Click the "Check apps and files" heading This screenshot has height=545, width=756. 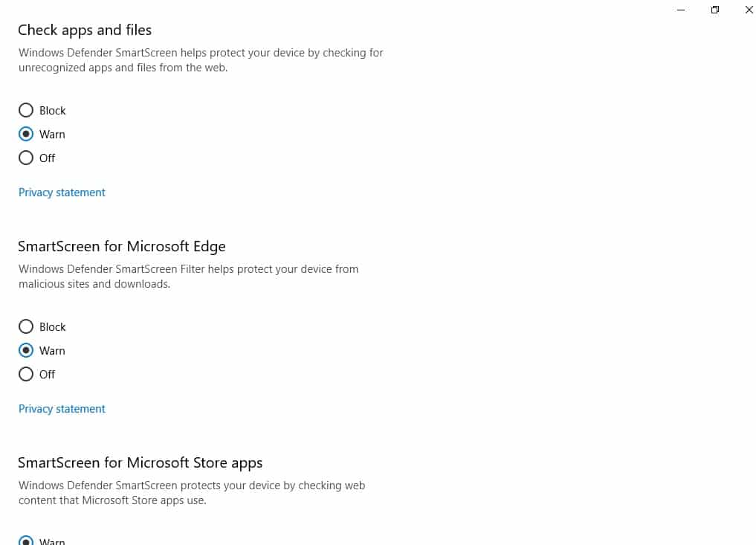pyautogui.click(x=85, y=30)
